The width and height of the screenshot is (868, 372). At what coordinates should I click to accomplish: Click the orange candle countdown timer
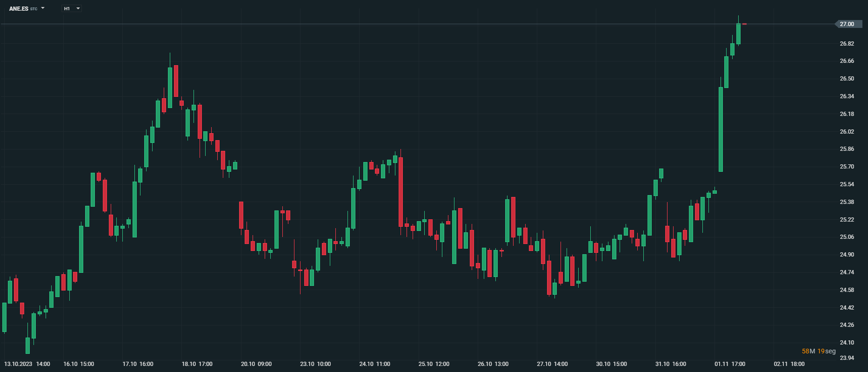pyautogui.click(x=819, y=351)
